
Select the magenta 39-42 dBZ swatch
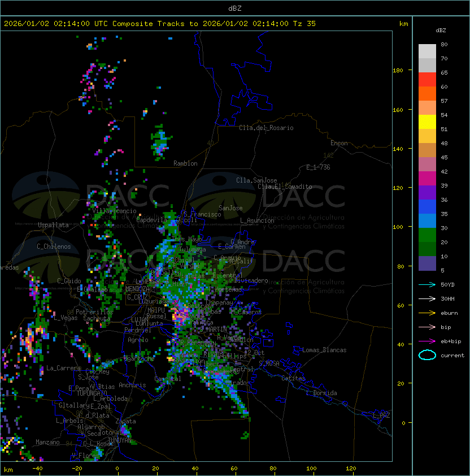click(x=427, y=179)
